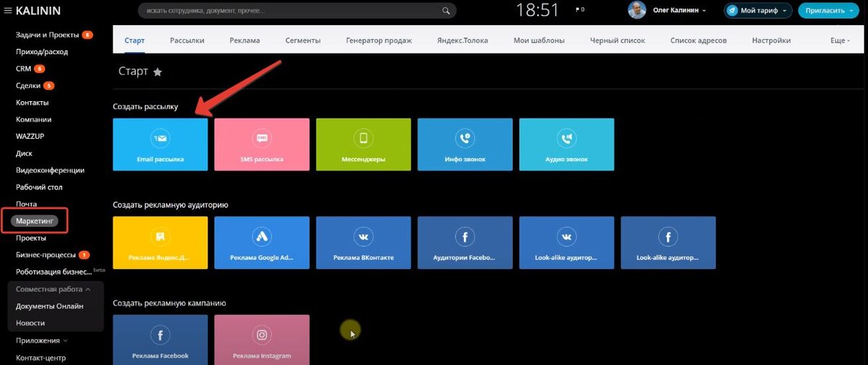Open Контакт-центр in the sidebar

click(x=41, y=357)
